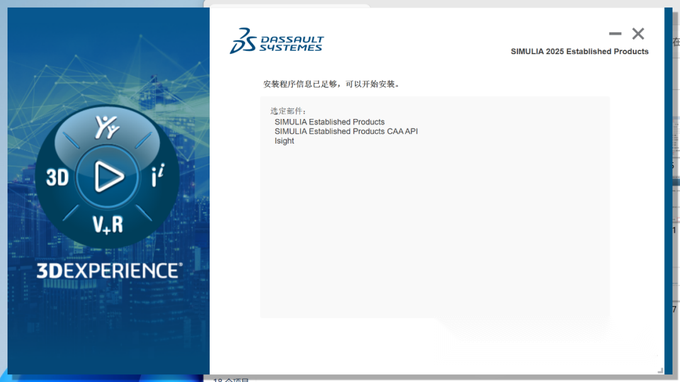680x382 pixels.
Task: Click the blue right border strip of the dialog
Action: tap(668, 191)
